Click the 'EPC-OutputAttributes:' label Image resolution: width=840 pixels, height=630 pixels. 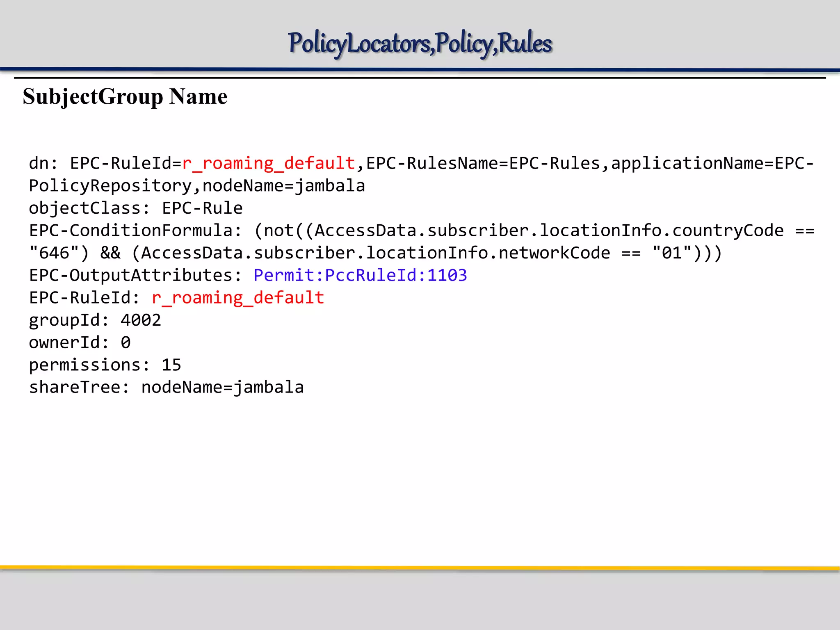(x=136, y=275)
